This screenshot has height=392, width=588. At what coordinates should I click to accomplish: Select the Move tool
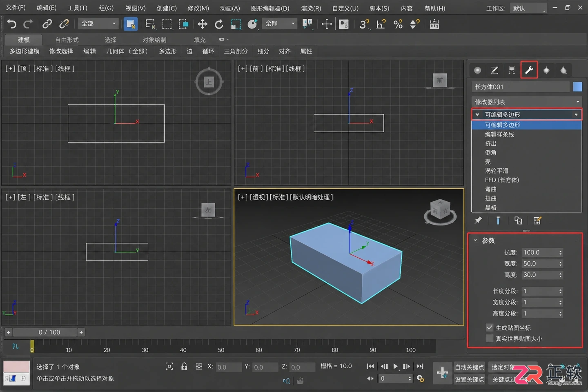click(202, 24)
